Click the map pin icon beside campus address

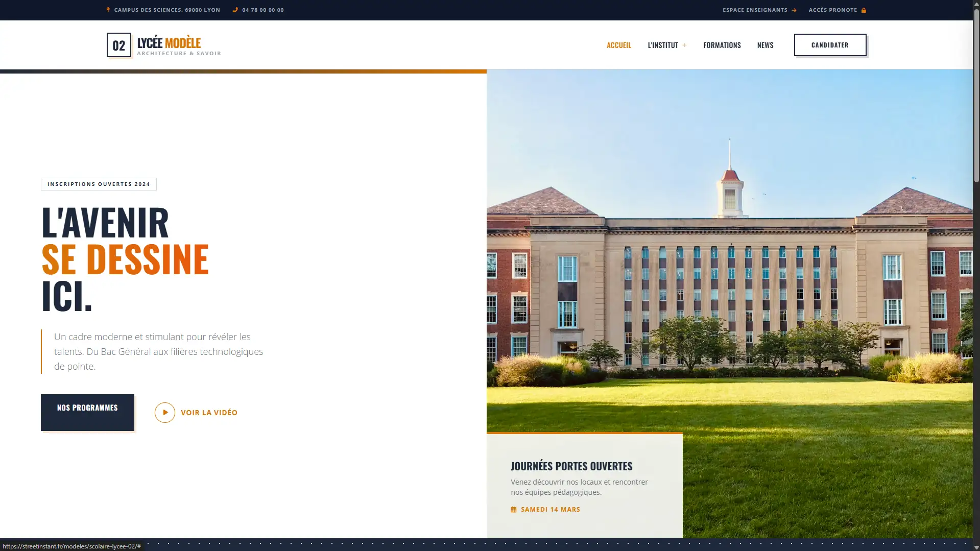click(x=108, y=10)
